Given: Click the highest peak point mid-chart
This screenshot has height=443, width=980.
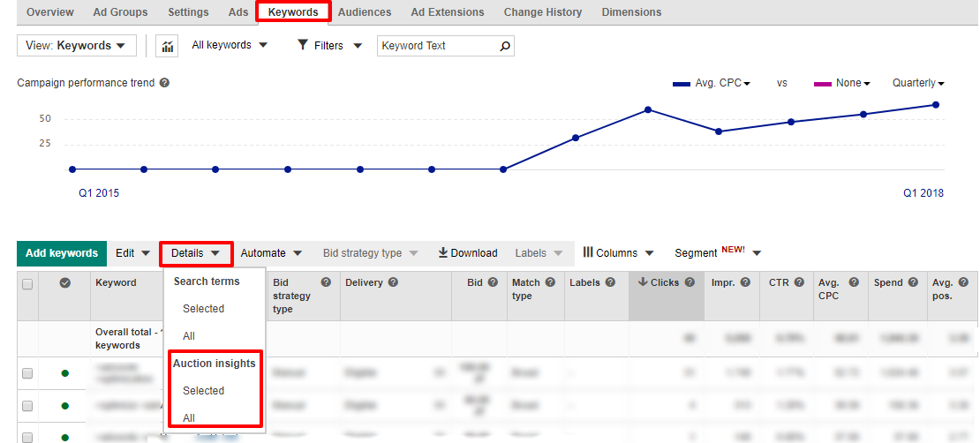Looking at the screenshot, I should (648, 110).
